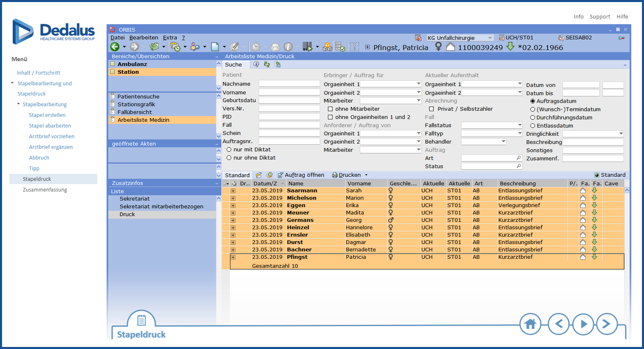Click the Drucken button above the list
Viewport: 644px width, 349px height.
[x=346, y=175]
